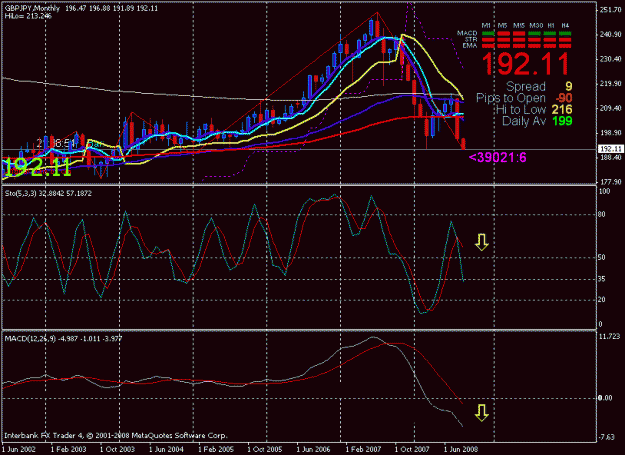Click the 20 level on Stochastic scale

(x=602, y=300)
